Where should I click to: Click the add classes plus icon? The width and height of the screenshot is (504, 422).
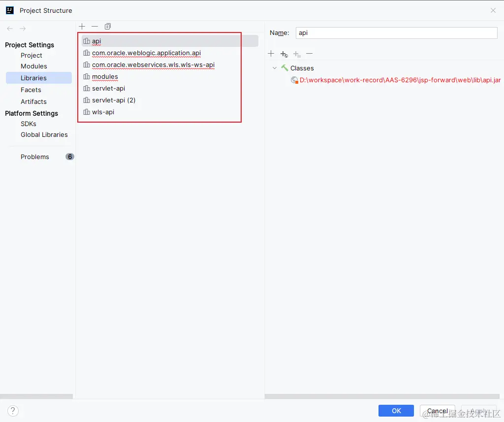(271, 53)
